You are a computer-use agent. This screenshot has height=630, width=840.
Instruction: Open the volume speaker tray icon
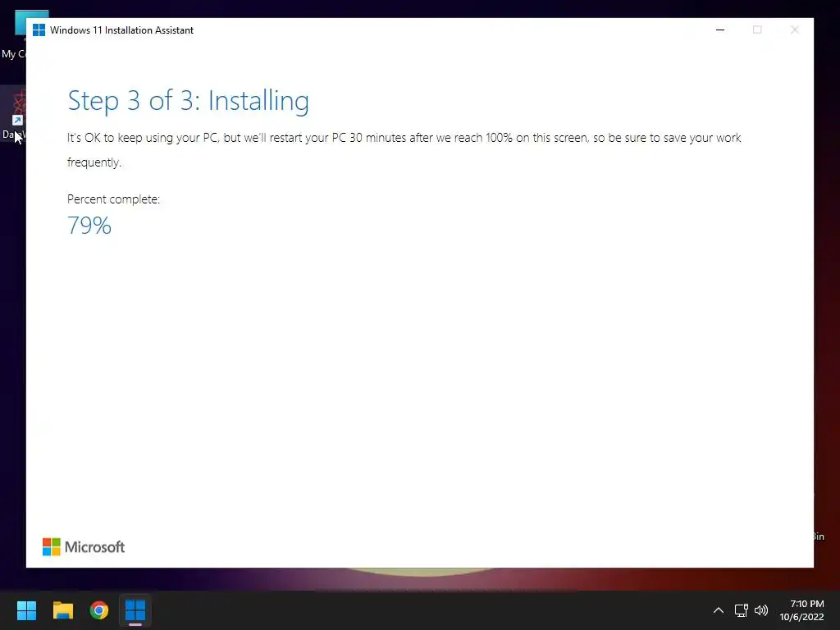coord(760,610)
